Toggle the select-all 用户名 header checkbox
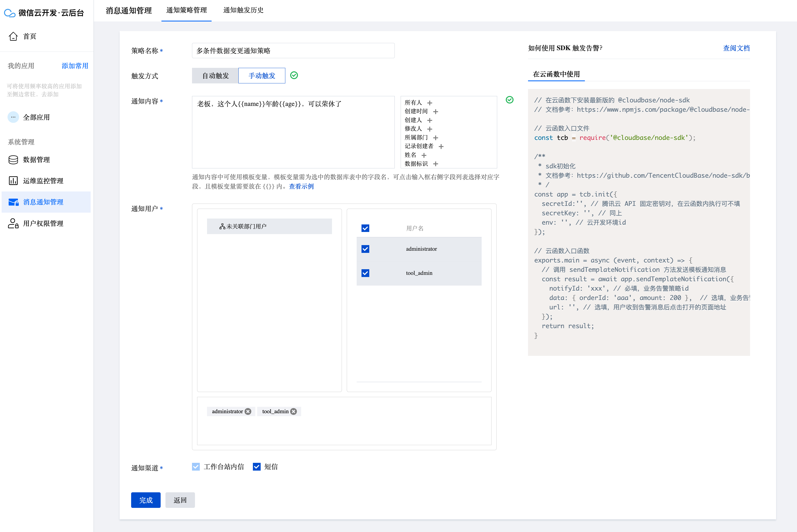 click(x=366, y=228)
